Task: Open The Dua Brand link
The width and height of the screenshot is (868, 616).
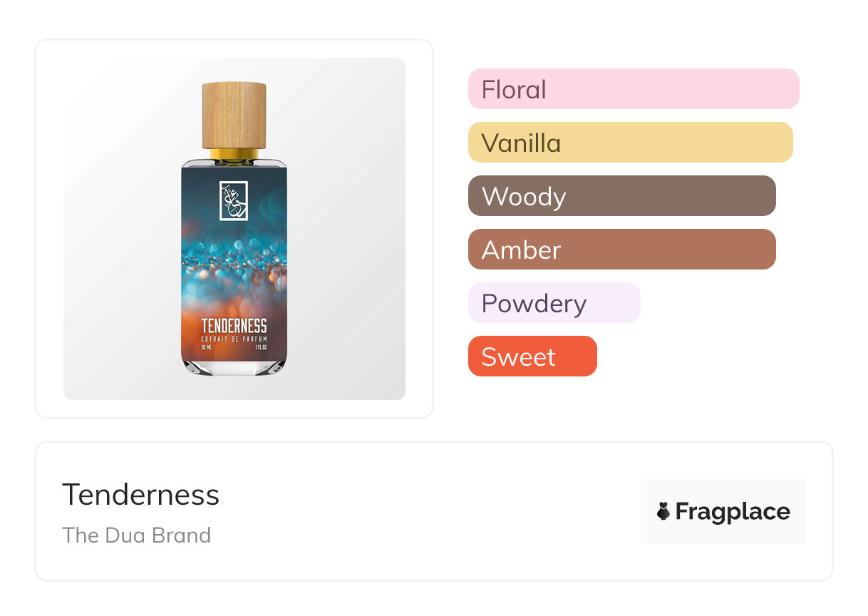Action: tap(137, 535)
